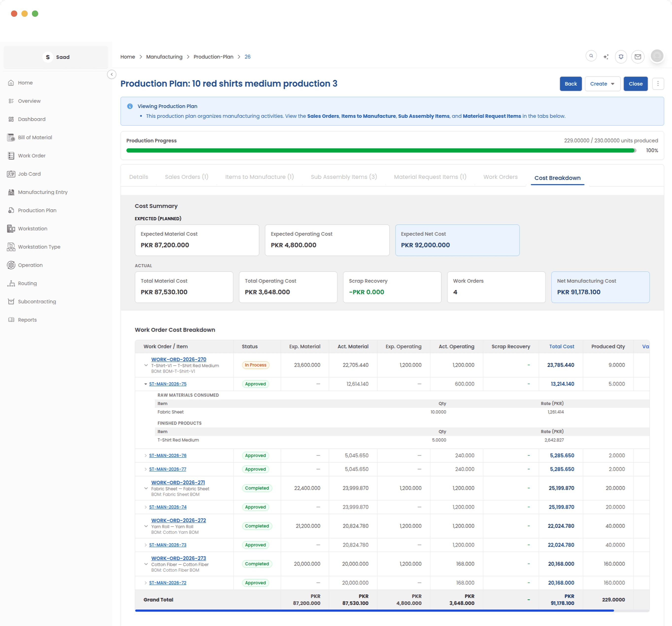Click the table's horizontal scrollbar
The height and width of the screenshot is (626, 672).
374,611
